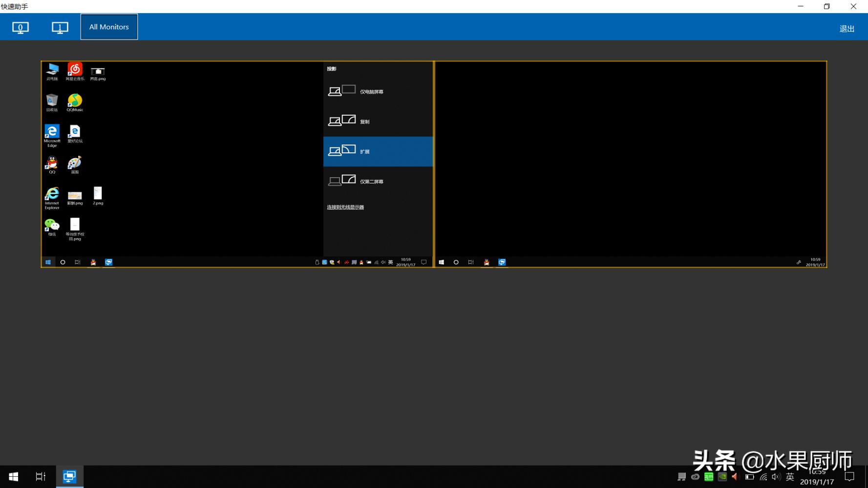
Task: Click the 连接到无线显示器 link
Action: tap(345, 206)
